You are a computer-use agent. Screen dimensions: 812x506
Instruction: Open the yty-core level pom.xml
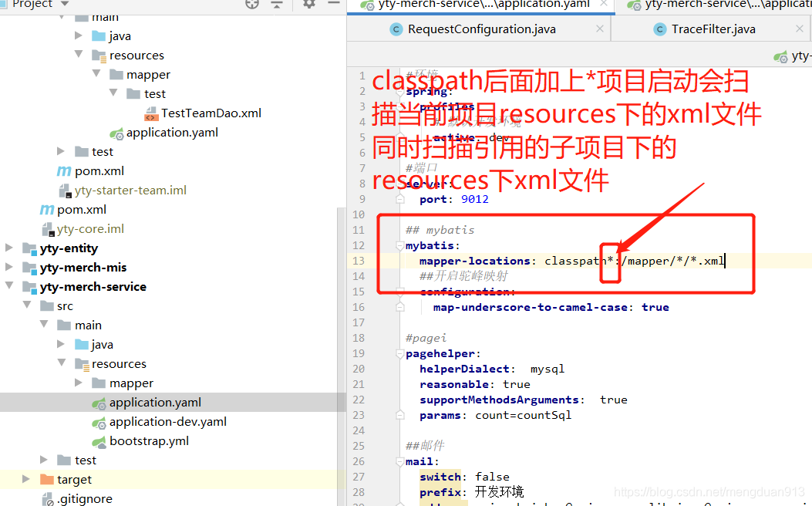click(x=82, y=210)
